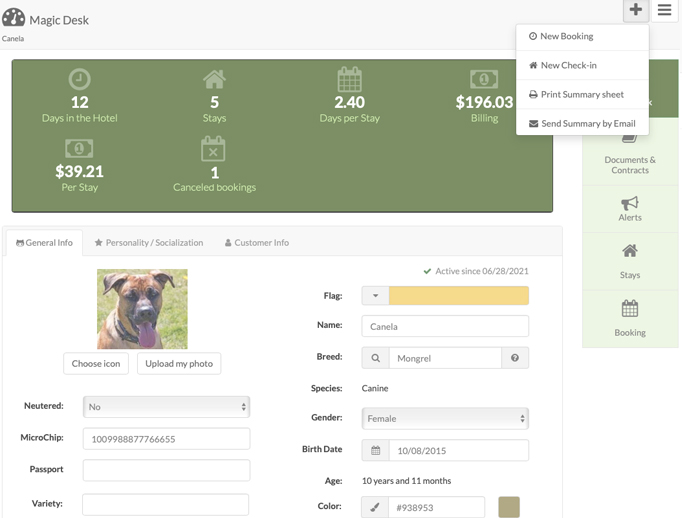The height and width of the screenshot is (518, 682).
Task: Select Print Summary sheet
Action: [x=582, y=94]
